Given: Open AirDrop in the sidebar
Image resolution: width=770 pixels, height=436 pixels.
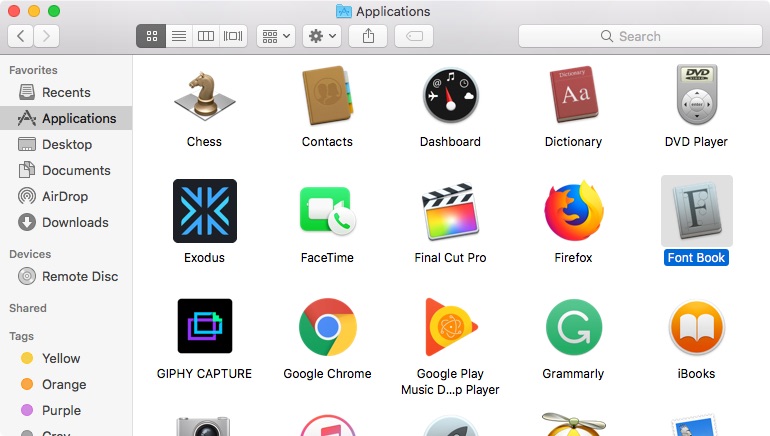Looking at the screenshot, I should coord(66,196).
